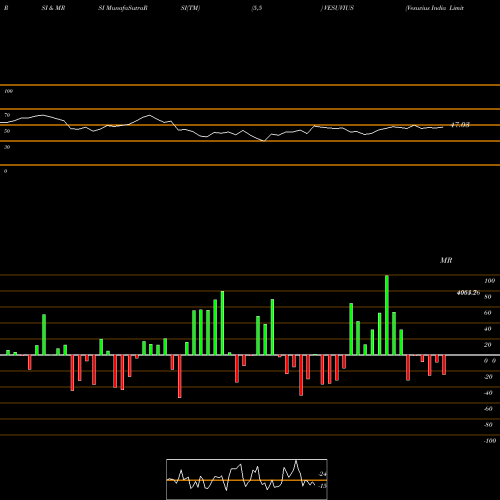The image size is (500, 500).
Task: Click the MR price label 4053.26
Action: pos(468,293)
